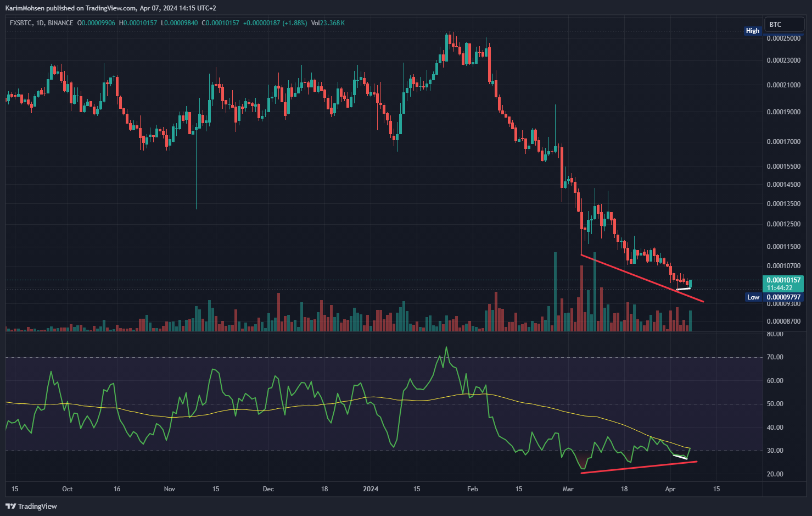Click the current price tag 0.00010157
The image size is (812, 516).
pyautogui.click(x=783, y=280)
